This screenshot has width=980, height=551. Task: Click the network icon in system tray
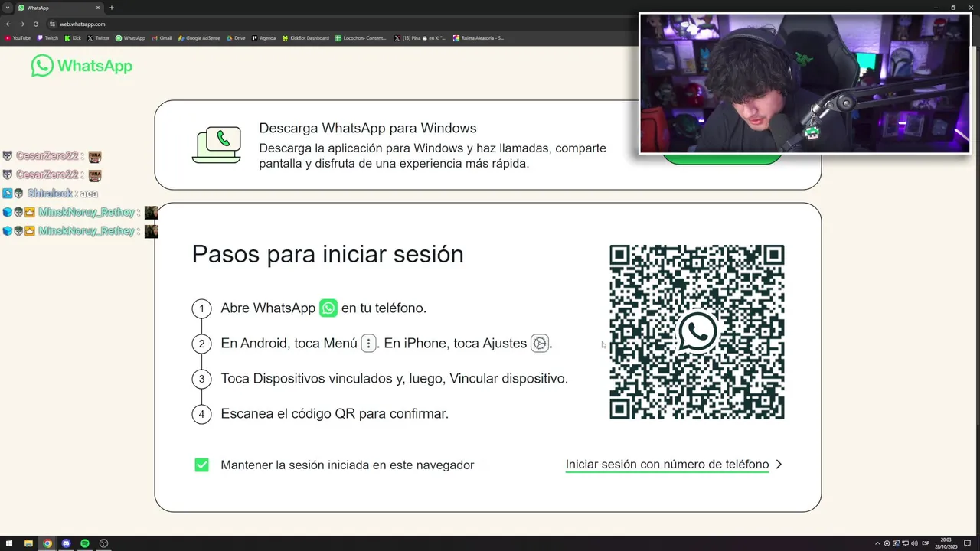pos(903,543)
